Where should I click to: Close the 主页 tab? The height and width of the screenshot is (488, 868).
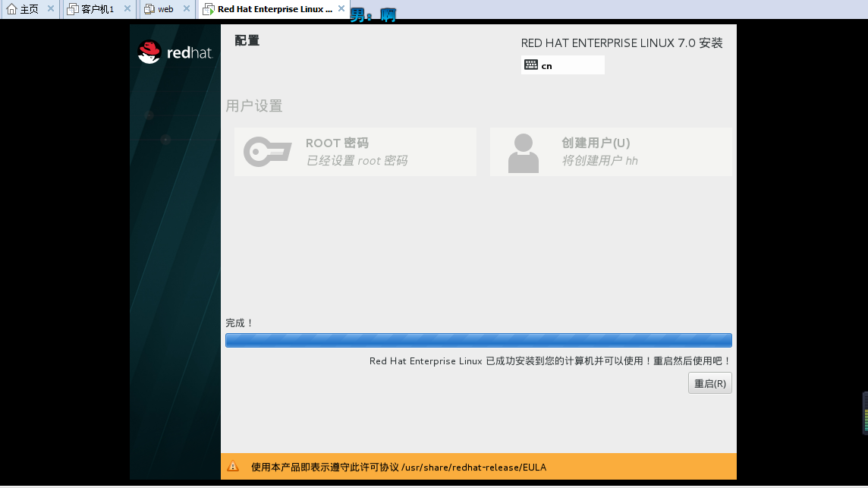50,9
